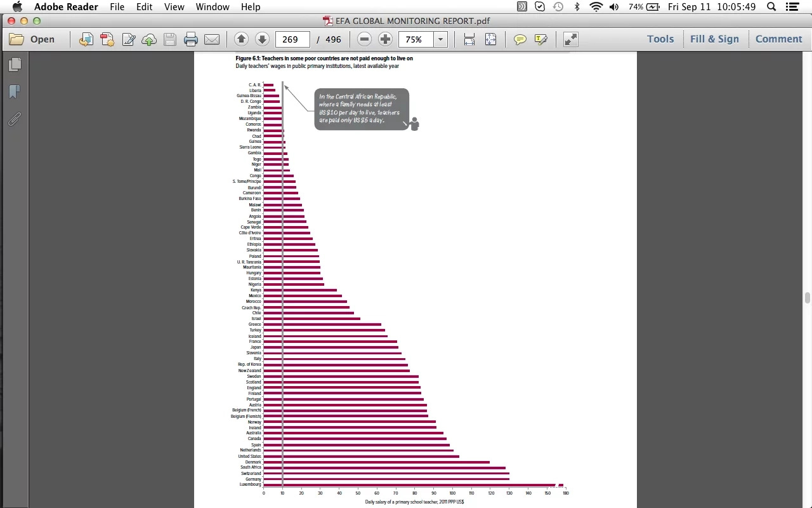
Task: Click the page number field showing 269
Action: (x=292, y=39)
